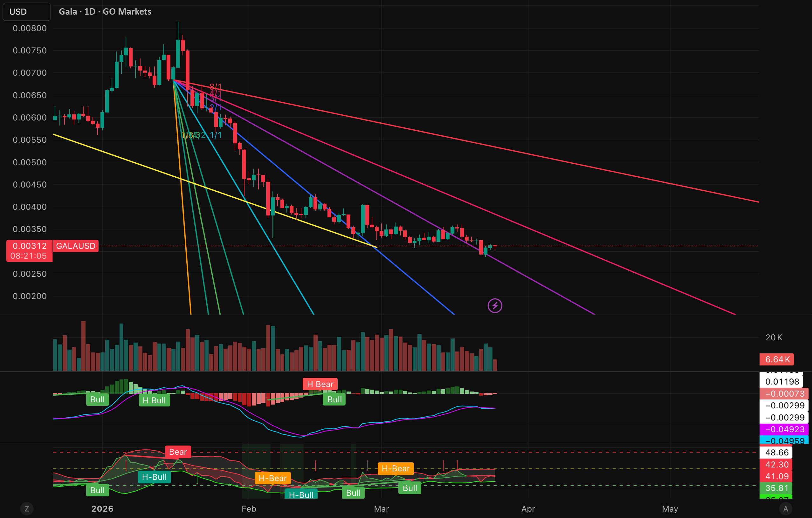Click the 2026 year axis label

pyautogui.click(x=102, y=508)
